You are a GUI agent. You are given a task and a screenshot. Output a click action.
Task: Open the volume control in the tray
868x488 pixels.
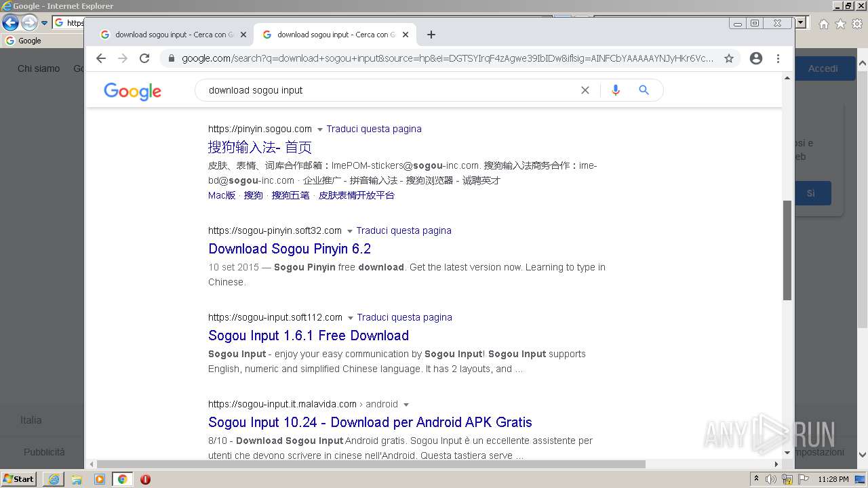771,479
